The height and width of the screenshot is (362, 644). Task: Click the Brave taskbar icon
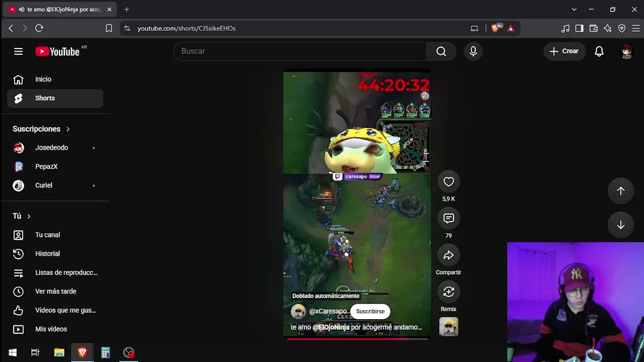click(x=83, y=352)
